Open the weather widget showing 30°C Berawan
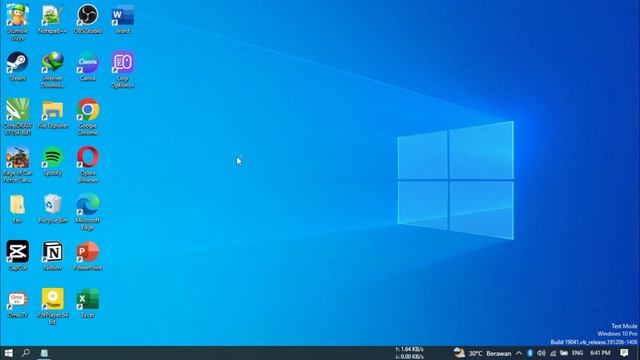This screenshot has height=360, width=640. point(482,353)
